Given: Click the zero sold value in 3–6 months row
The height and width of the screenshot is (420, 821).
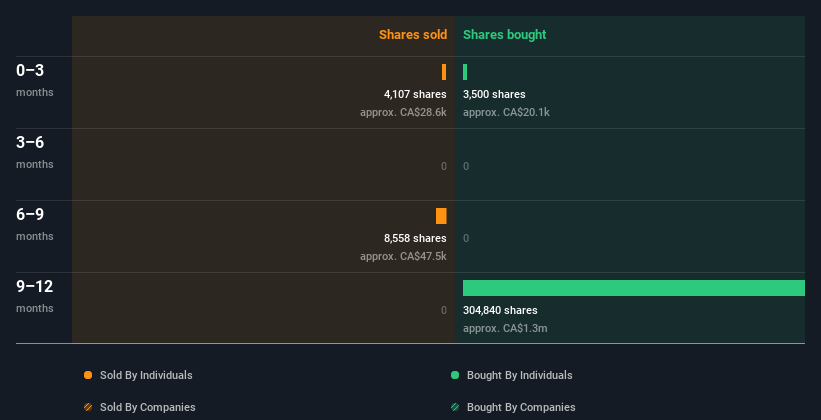Looking at the screenshot, I should [444, 167].
